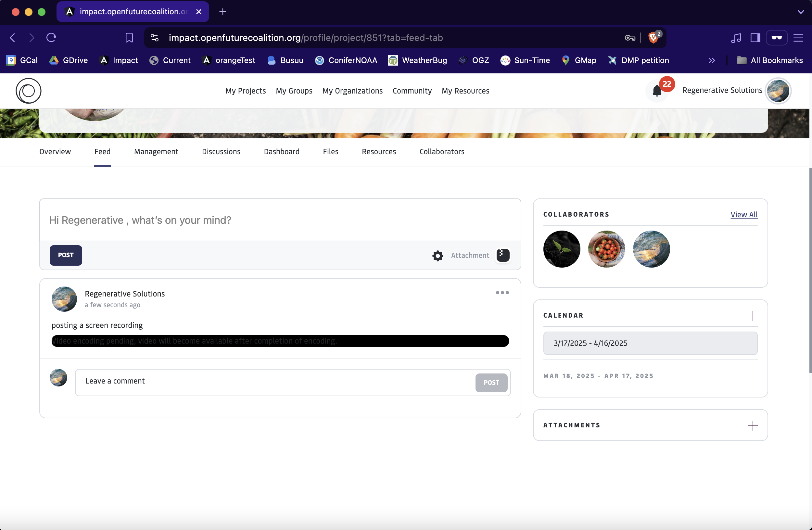Open the My Projects menu
Screen dimensions: 812x530
click(245, 91)
